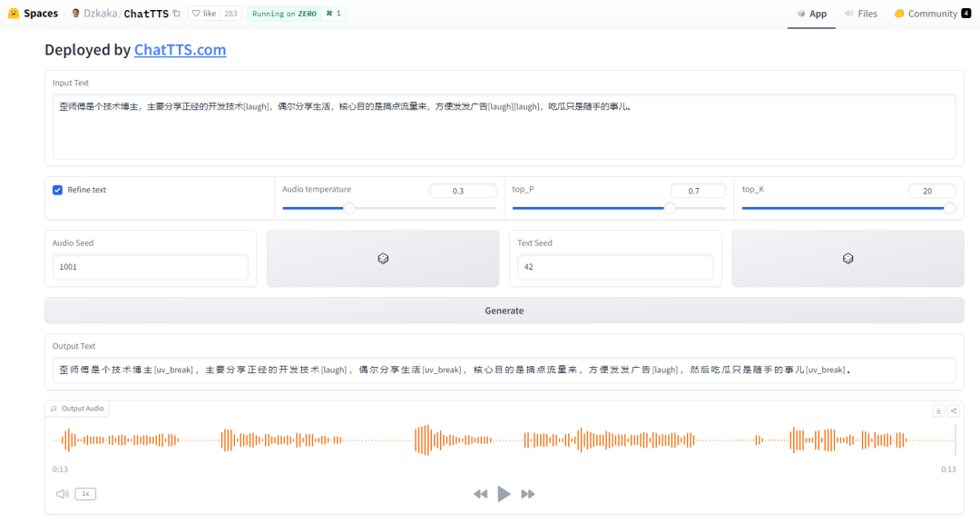Copy the ChatTTS space name icon
The image size is (980, 524).
(176, 13)
